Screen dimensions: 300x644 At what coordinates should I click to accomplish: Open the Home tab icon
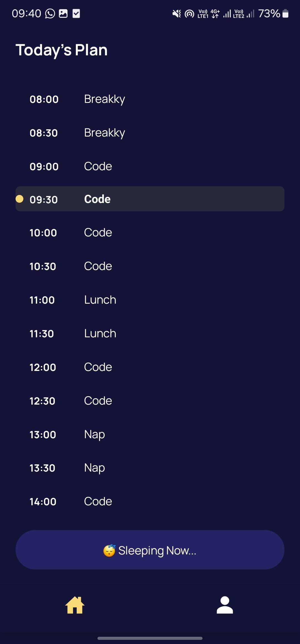click(x=75, y=605)
